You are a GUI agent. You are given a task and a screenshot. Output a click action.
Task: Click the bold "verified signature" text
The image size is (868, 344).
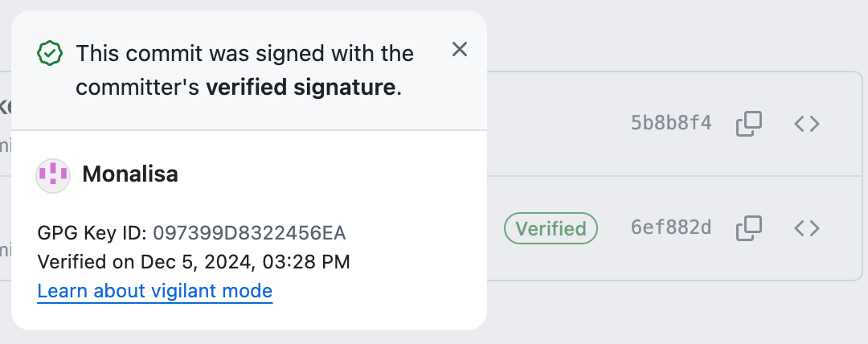pyautogui.click(x=301, y=88)
